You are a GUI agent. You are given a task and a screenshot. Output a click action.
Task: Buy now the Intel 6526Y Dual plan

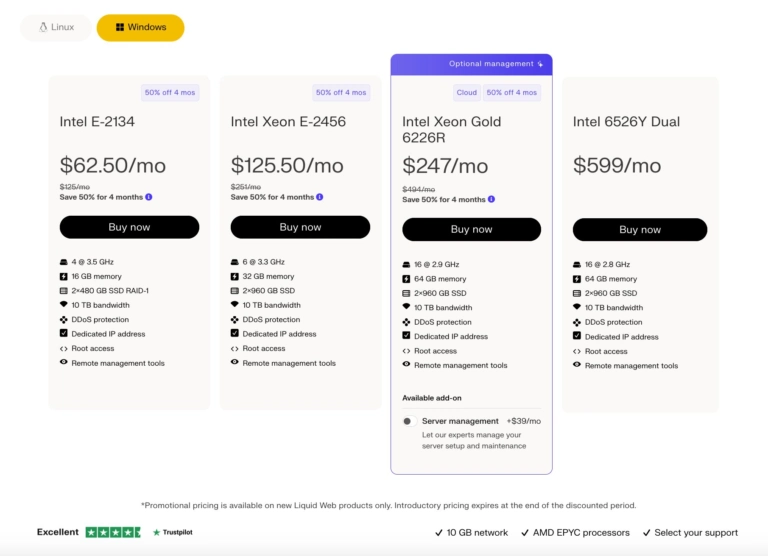pyautogui.click(x=640, y=230)
